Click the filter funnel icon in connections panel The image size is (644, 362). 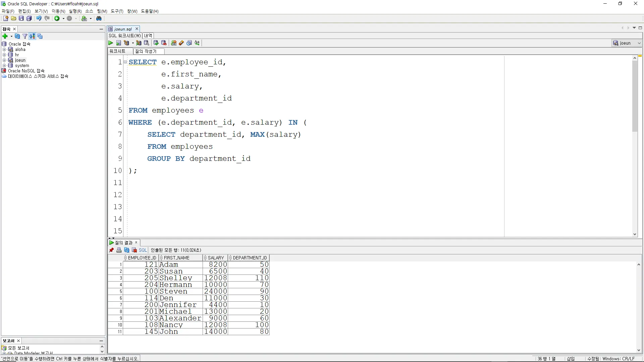tap(25, 36)
